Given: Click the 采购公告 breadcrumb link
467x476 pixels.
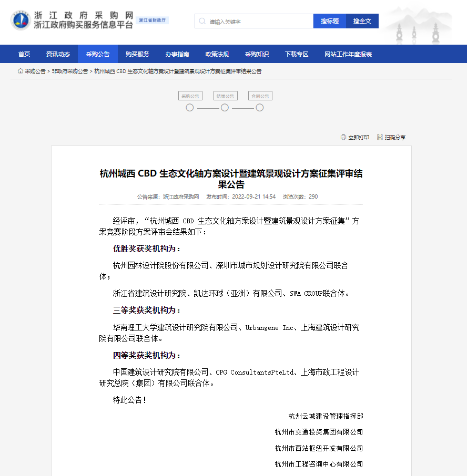Looking at the screenshot, I should [35, 71].
